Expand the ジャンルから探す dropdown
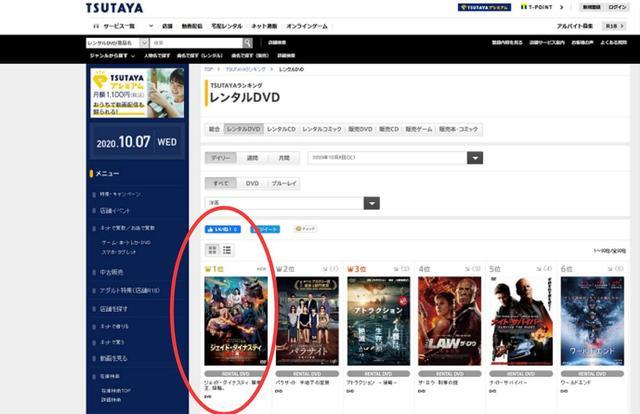The height and width of the screenshot is (414, 640). pyautogui.click(x=112, y=56)
